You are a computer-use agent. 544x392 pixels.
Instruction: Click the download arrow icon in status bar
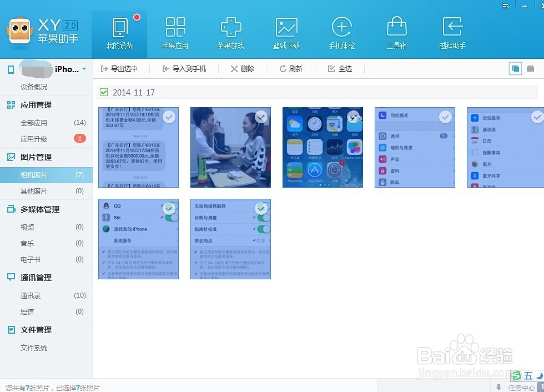[x=498, y=387]
